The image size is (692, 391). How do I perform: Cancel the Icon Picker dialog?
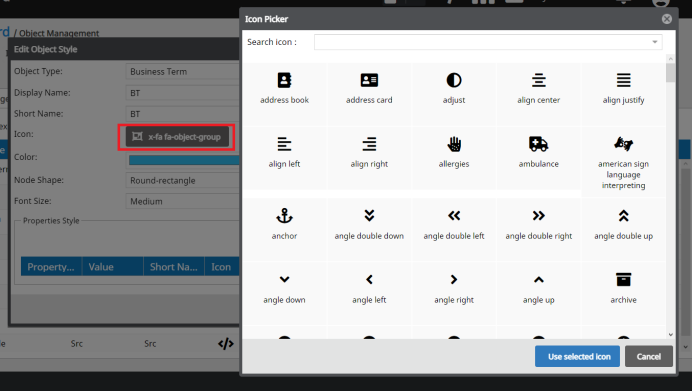649,357
